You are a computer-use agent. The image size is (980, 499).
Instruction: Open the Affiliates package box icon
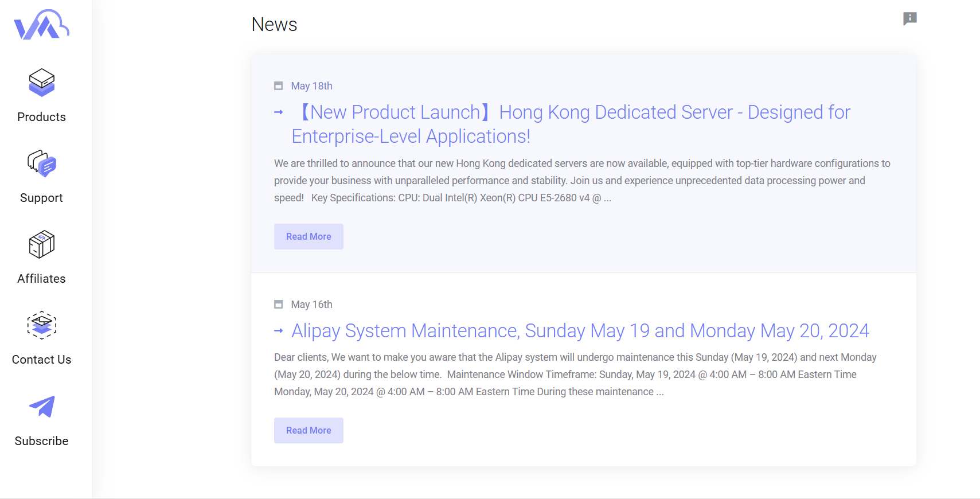point(41,245)
